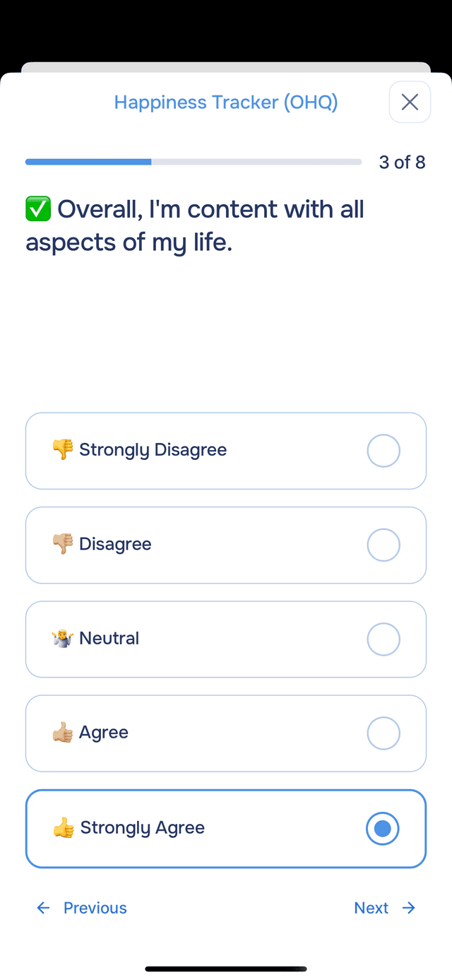Select the Agree radio button

coord(383,733)
